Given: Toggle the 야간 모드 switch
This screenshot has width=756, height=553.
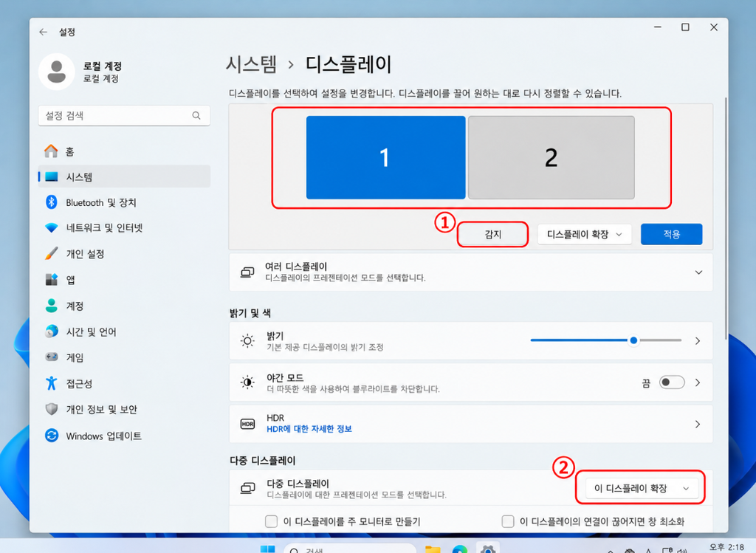Looking at the screenshot, I should (672, 382).
